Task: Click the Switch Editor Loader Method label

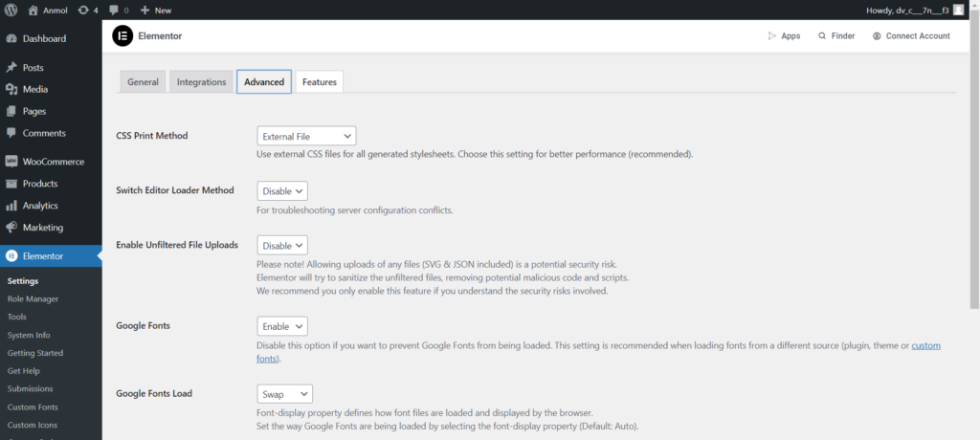Action: point(175,190)
